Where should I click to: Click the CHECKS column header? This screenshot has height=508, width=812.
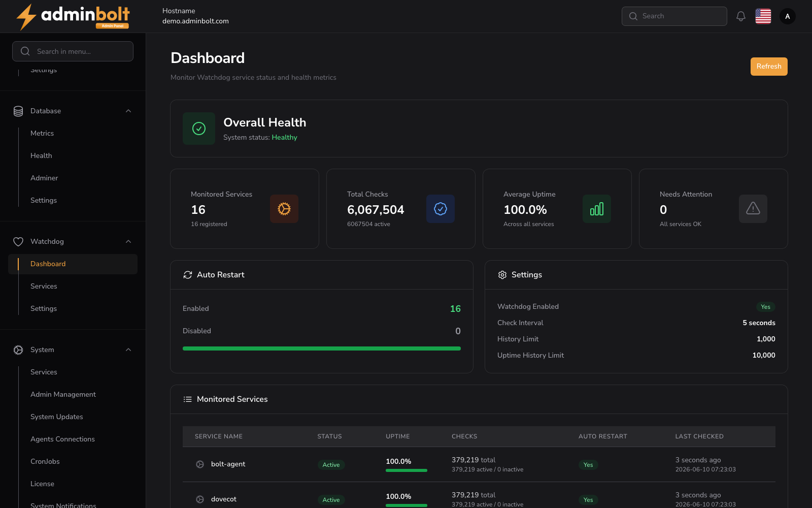(464, 436)
